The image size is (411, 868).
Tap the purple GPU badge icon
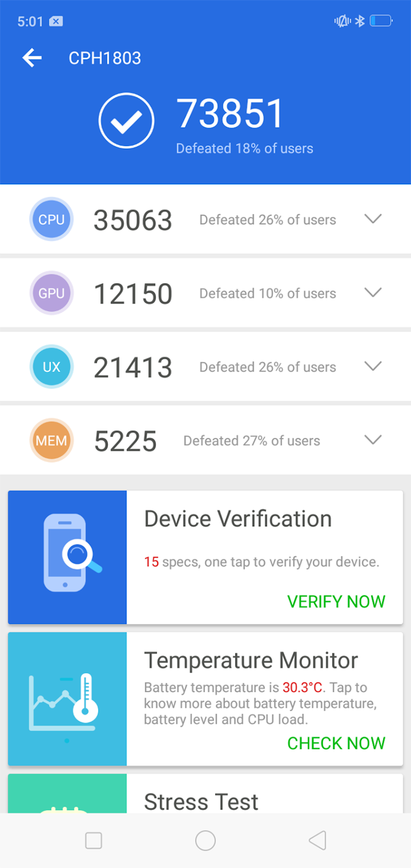point(52,293)
